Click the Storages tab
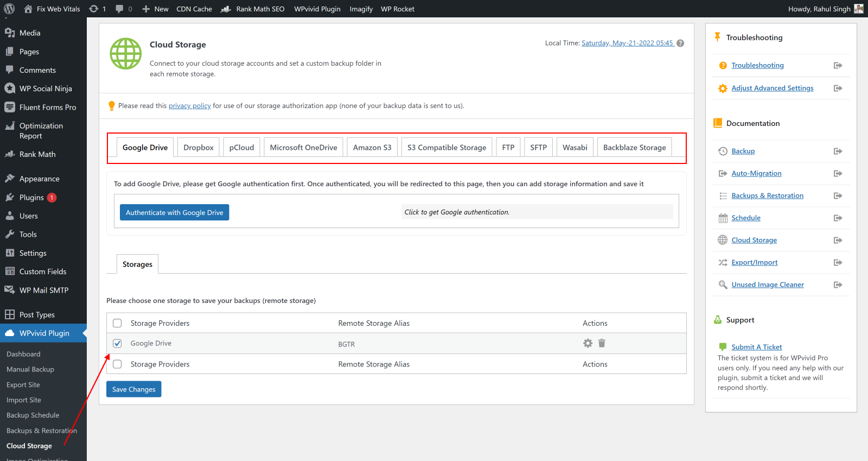 (x=137, y=264)
